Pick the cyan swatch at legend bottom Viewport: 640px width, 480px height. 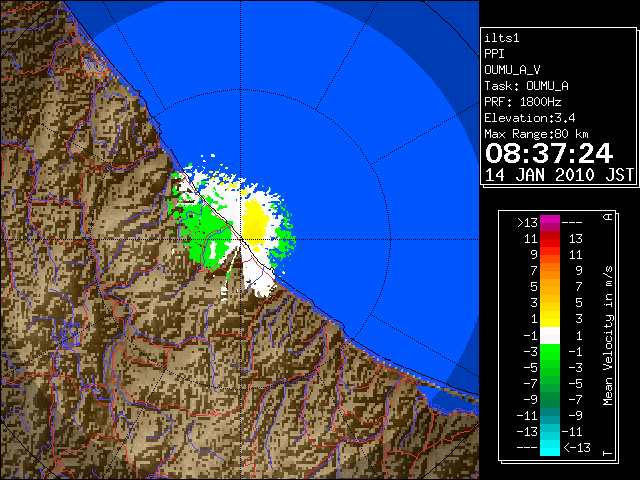(550, 448)
